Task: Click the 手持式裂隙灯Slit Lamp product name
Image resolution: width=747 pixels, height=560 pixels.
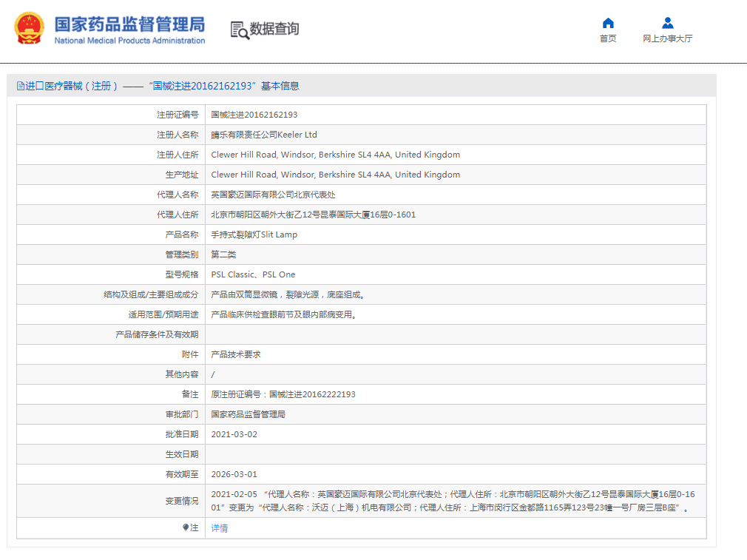Action: coord(254,235)
